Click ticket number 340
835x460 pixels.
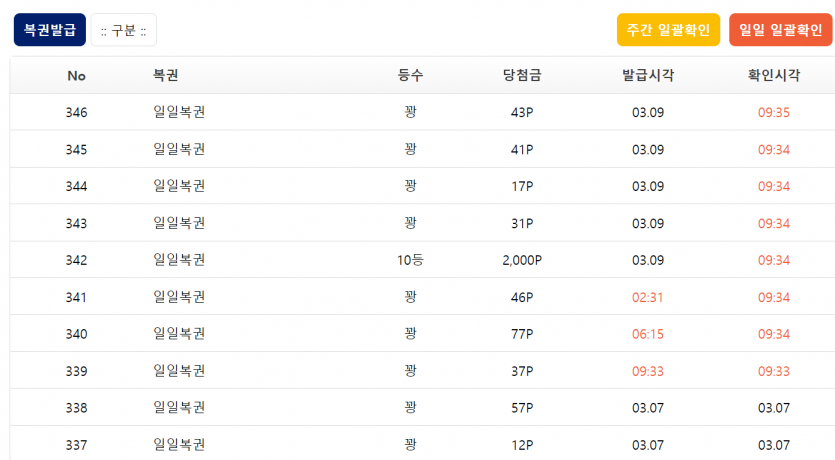[76, 334]
